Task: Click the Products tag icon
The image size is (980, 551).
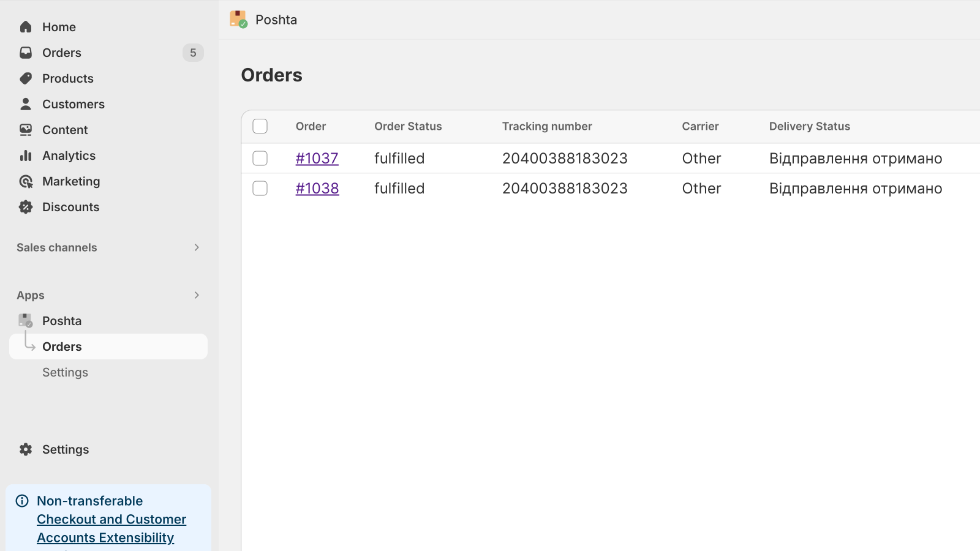Action: click(x=26, y=78)
